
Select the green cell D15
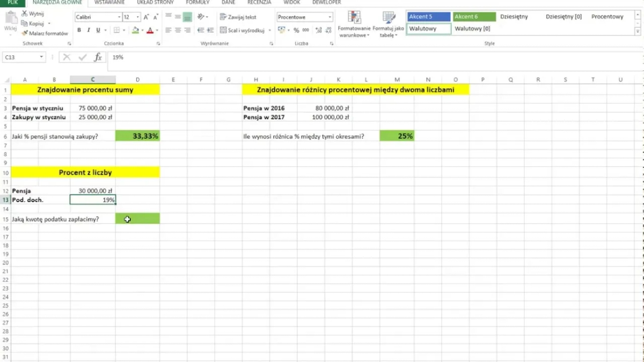pyautogui.click(x=137, y=219)
